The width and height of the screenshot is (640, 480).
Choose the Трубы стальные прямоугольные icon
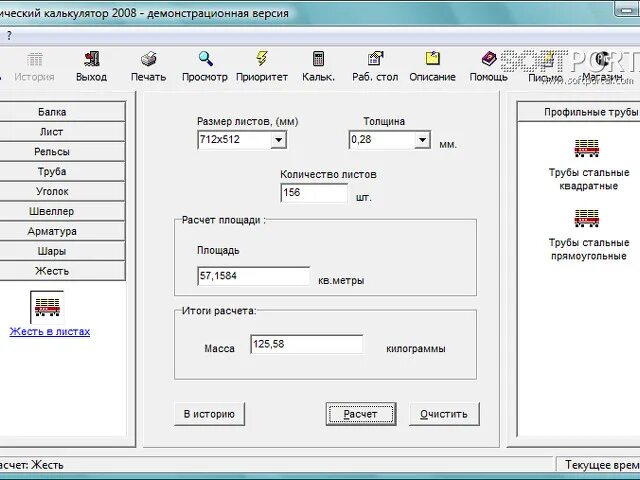(x=587, y=218)
